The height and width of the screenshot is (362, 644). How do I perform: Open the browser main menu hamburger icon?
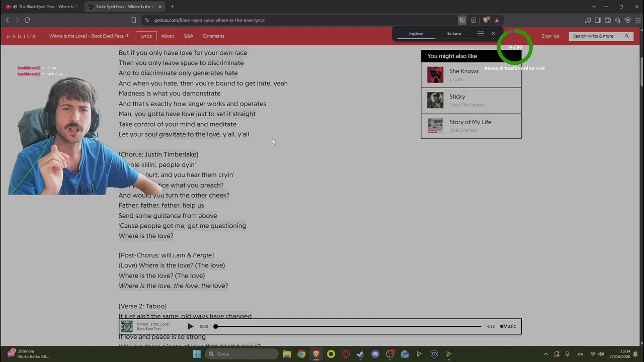coord(637,20)
